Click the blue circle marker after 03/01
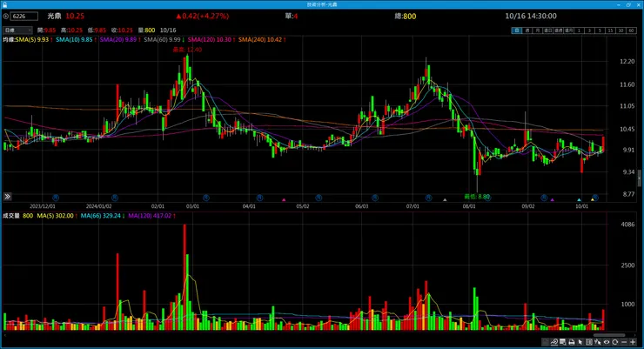Screen dimensions: 644x349 click(206, 198)
